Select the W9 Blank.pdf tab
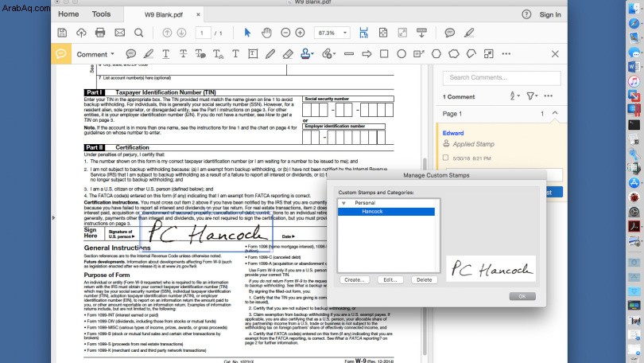Image resolution: width=644 pixels, height=363 pixels. pos(164,15)
